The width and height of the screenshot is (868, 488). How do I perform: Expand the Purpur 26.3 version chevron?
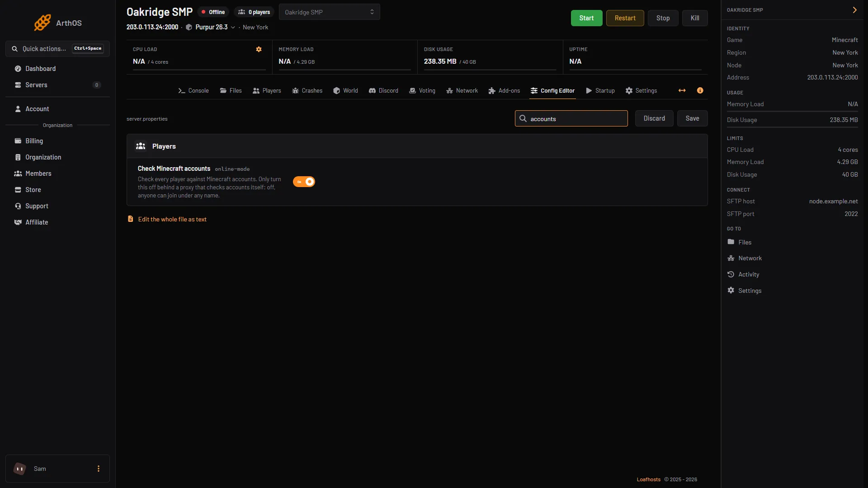[x=233, y=28]
